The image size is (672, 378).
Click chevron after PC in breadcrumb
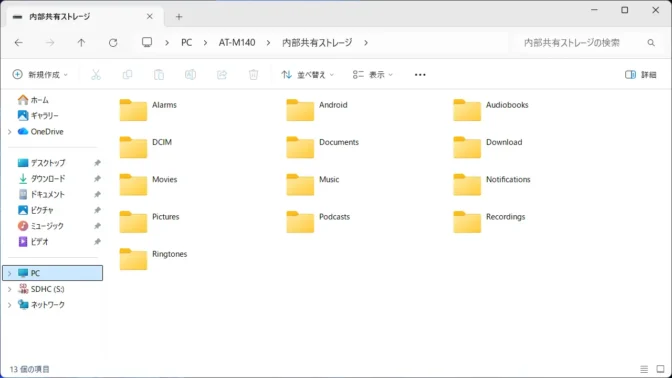[x=205, y=42]
